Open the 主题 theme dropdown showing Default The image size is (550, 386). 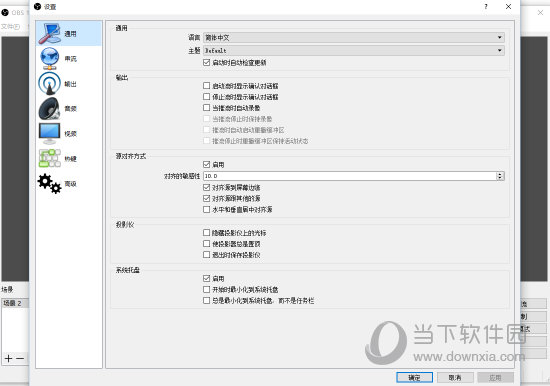354,51
